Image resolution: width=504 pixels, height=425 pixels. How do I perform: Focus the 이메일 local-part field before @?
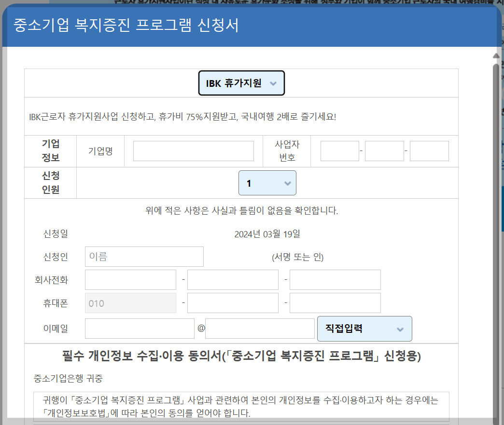pos(140,329)
